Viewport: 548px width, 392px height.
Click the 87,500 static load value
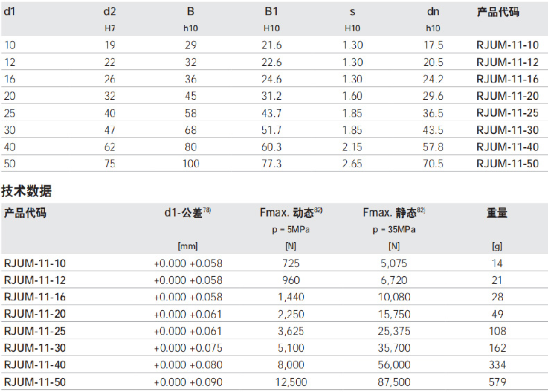click(394, 382)
